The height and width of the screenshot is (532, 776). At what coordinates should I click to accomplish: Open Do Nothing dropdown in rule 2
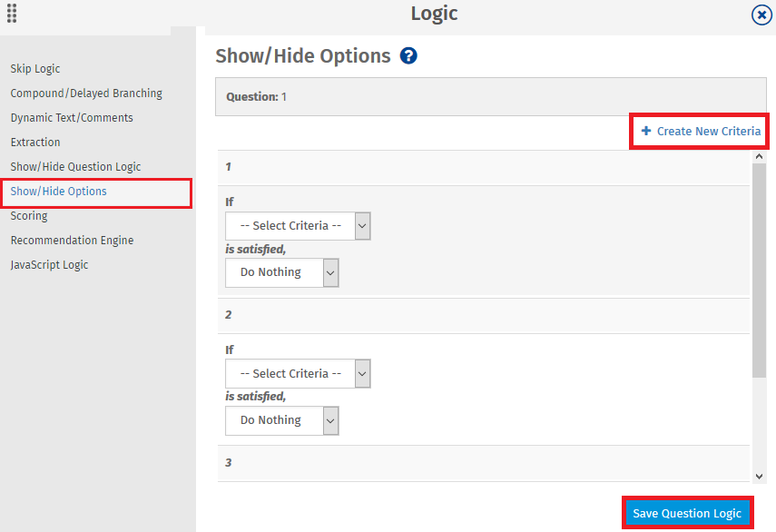282,420
